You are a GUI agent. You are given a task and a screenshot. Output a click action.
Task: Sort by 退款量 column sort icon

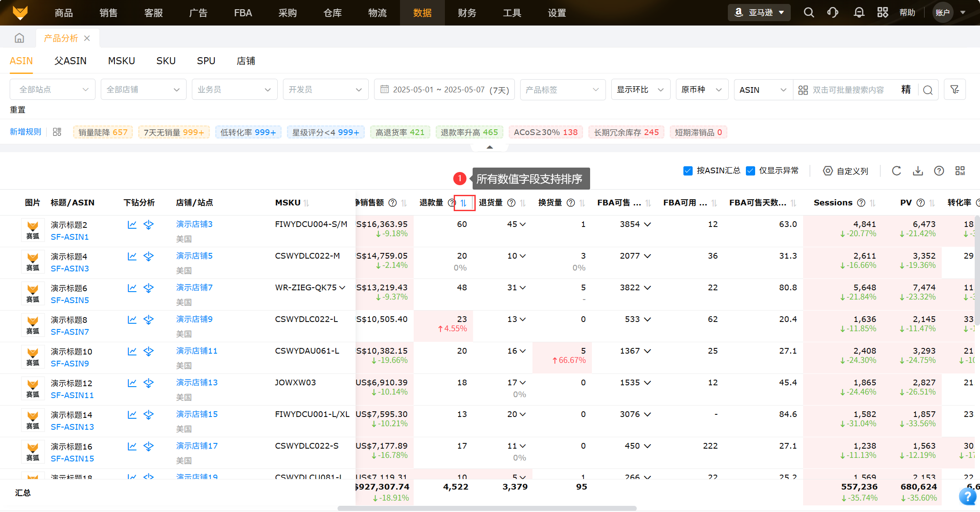coord(464,203)
